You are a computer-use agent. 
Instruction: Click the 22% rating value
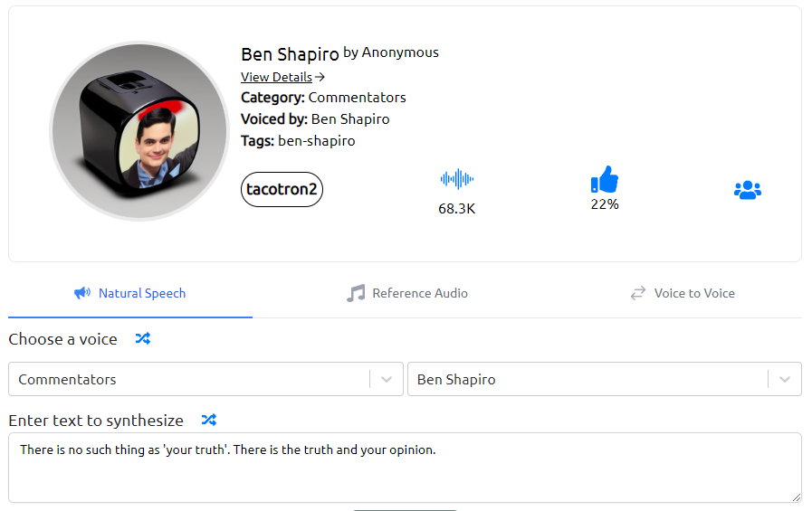coord(605,204)
